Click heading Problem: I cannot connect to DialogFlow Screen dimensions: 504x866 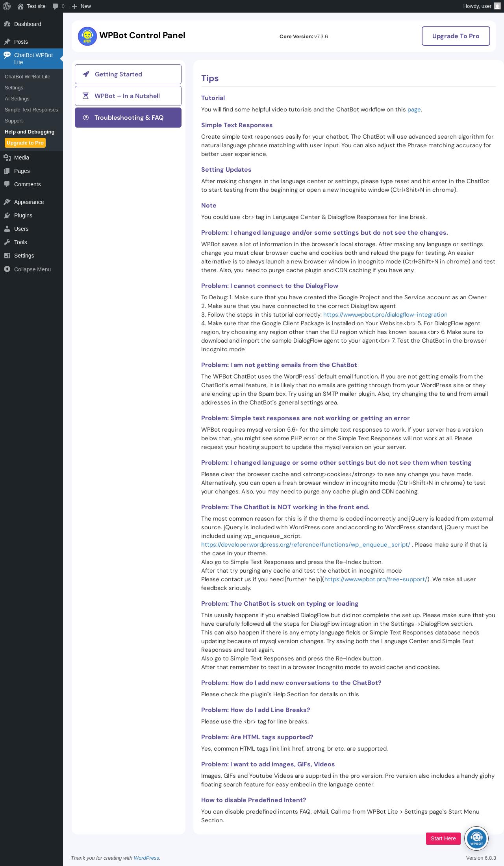point(270,286)
